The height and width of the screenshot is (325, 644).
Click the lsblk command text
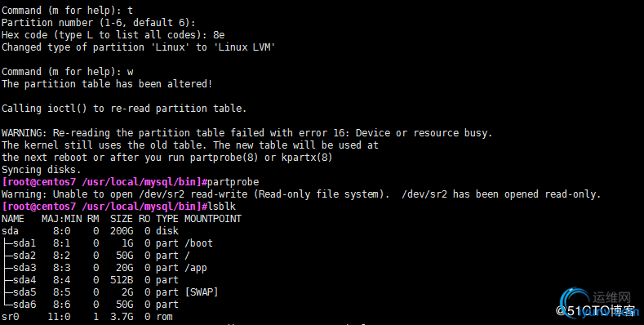tap(222, 207)
